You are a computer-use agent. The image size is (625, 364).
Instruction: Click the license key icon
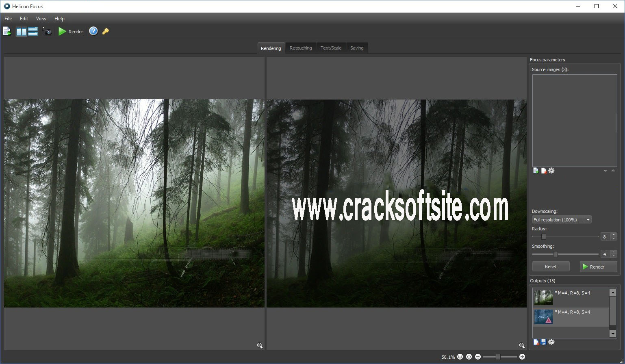pos(106,31)
